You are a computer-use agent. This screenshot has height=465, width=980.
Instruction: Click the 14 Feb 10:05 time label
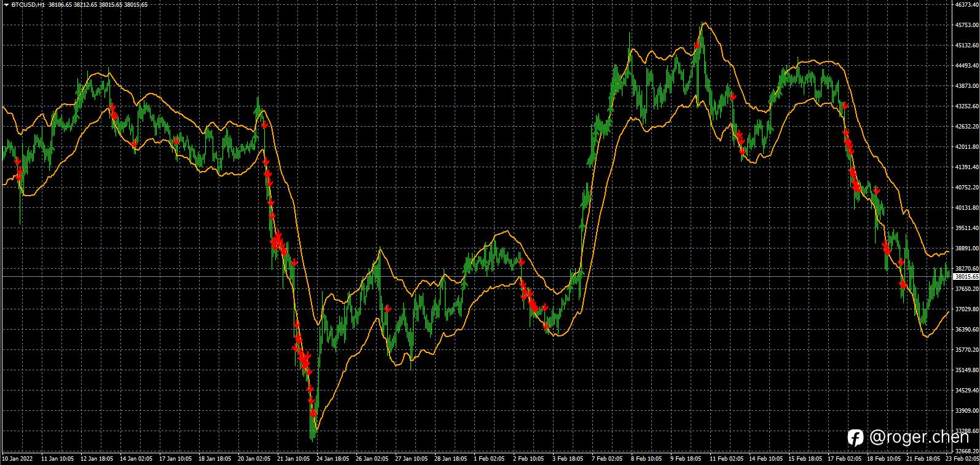765,458
